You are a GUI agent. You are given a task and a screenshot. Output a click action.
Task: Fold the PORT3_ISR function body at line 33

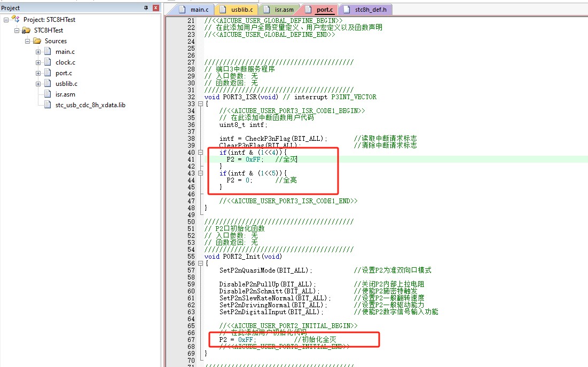point(200,104)
